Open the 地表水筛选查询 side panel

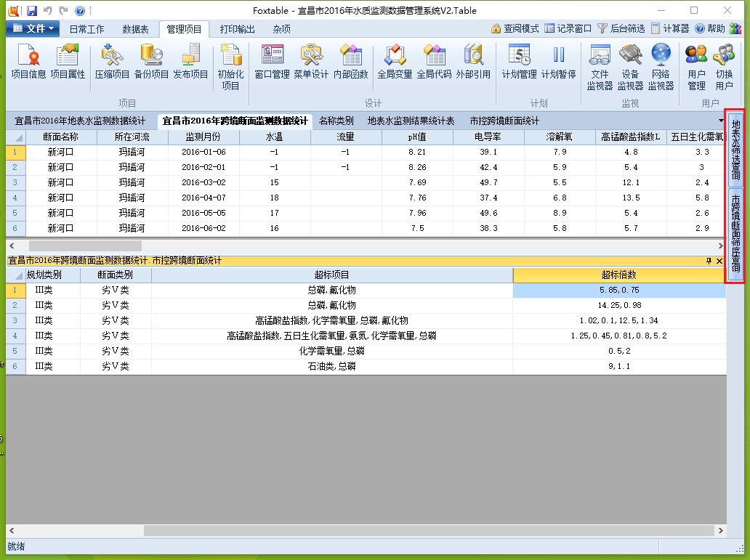[735, 149]
